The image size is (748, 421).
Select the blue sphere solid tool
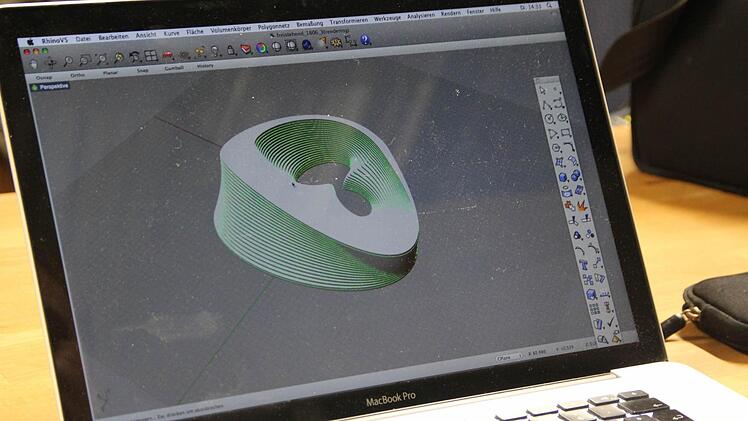point(564,177)
